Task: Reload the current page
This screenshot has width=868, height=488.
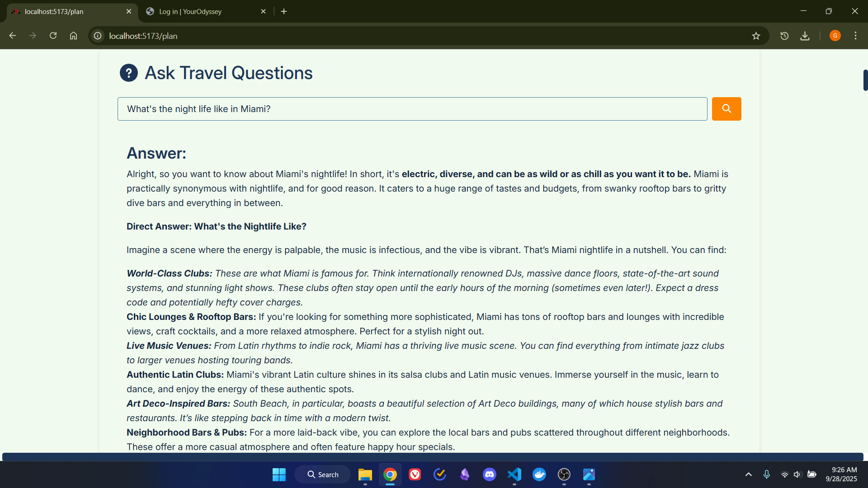Action: click(x=53, y=36)
